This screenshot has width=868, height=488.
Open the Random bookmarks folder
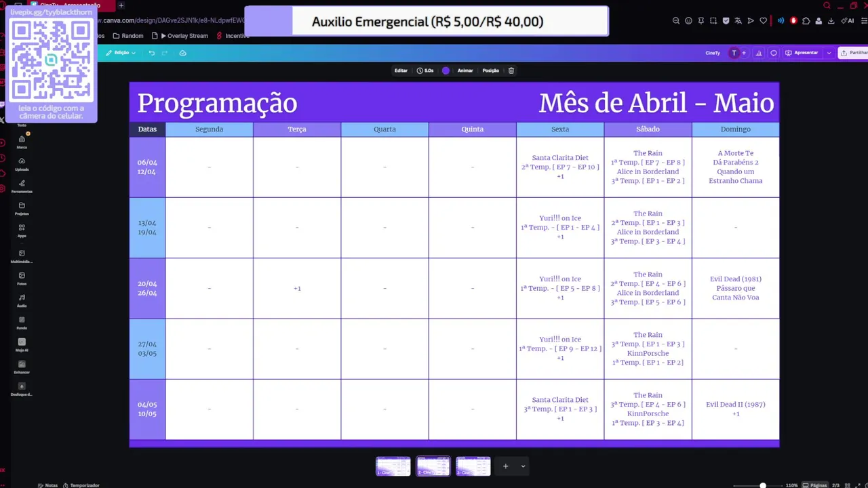click(x=128, y=36)
